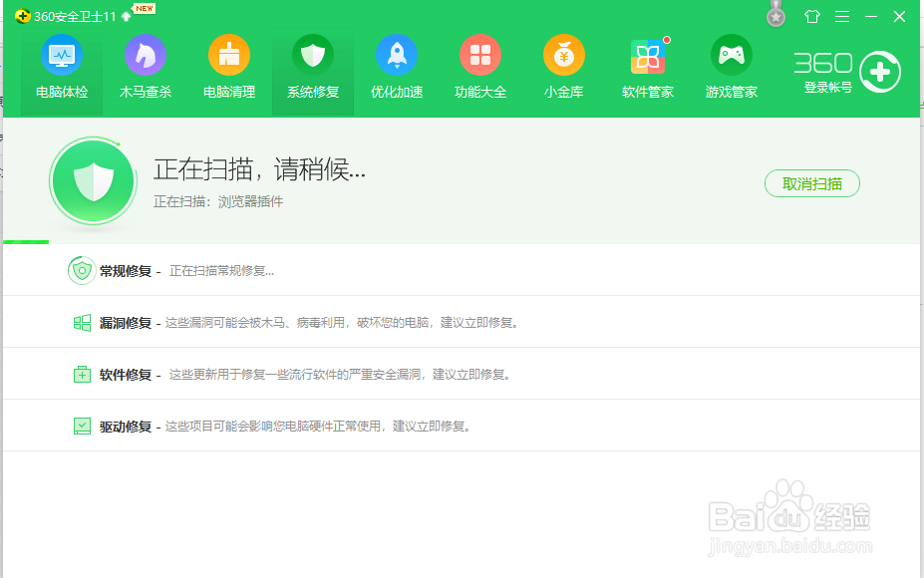
Task: Open 电脑清理 cleanup icon
Action: (229, 55)
